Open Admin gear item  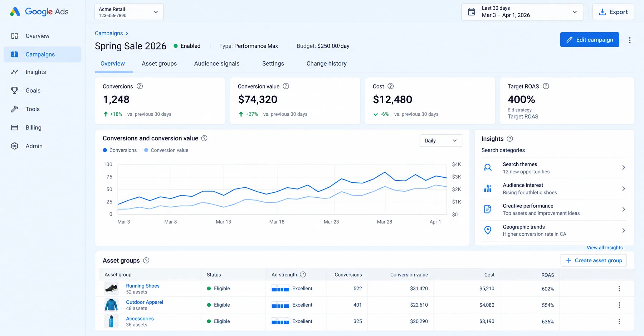point(43,146)
